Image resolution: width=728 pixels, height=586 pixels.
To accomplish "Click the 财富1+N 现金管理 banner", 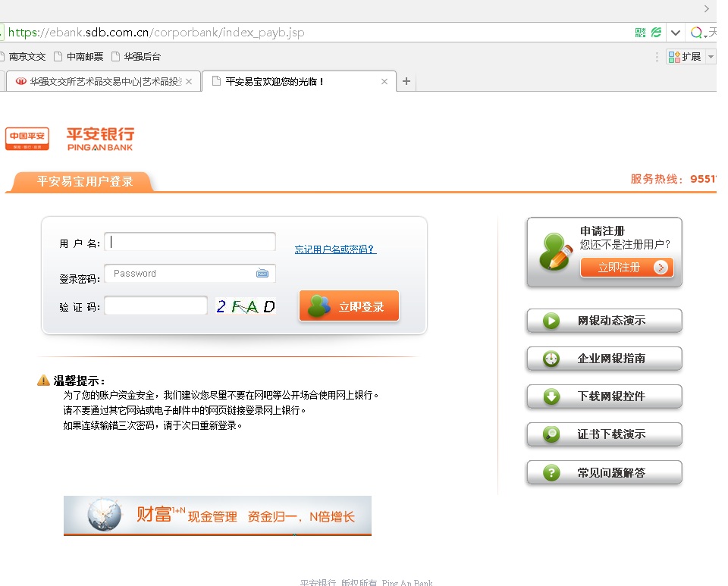I will pyautogui.click(x=218, y=516).
